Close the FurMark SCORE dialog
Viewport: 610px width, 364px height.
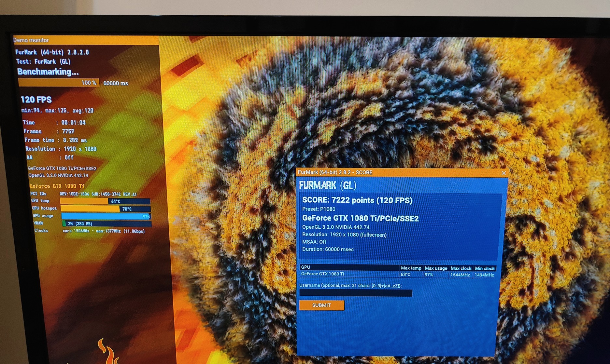pyautogui.click(x=504, y=173)
